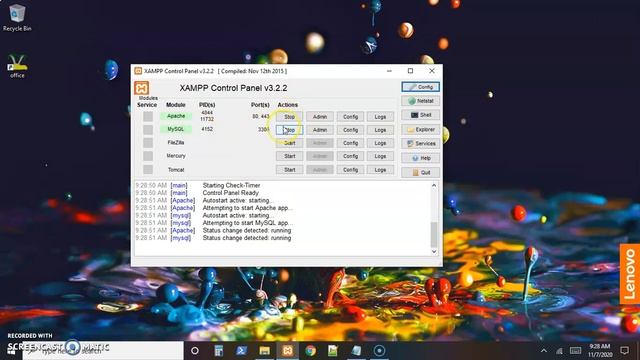Open Tomcat Logs list
Viewport: 640px width, 360px height.
coord(380,169)
